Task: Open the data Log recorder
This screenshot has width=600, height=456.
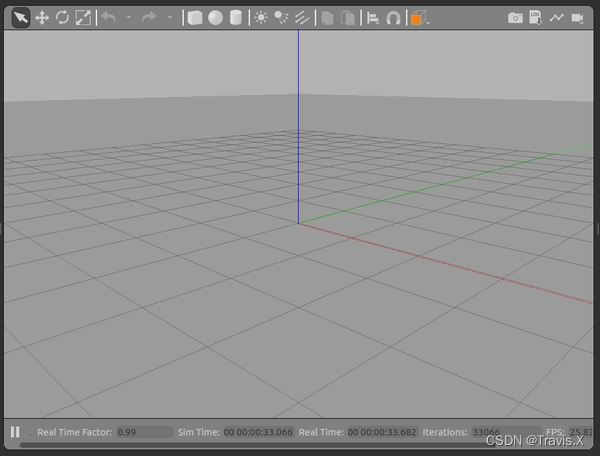Action: [x=535, y=18]
